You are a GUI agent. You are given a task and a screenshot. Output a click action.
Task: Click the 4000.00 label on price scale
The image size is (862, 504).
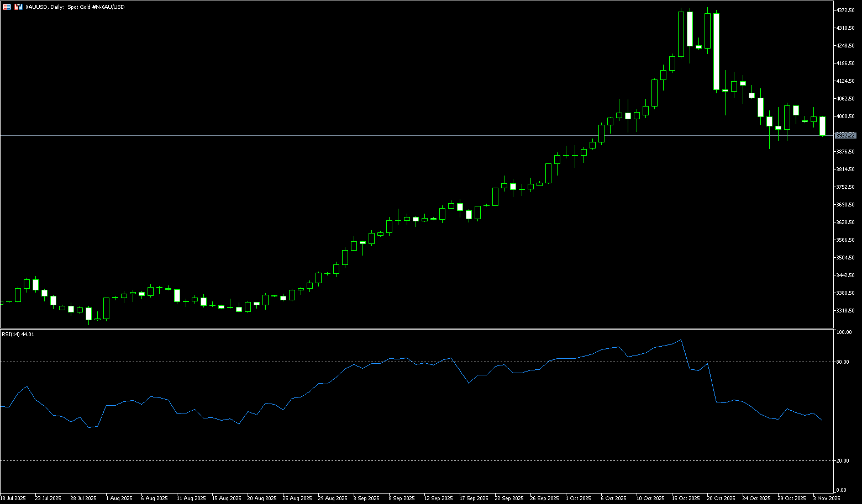pos(846,116)
